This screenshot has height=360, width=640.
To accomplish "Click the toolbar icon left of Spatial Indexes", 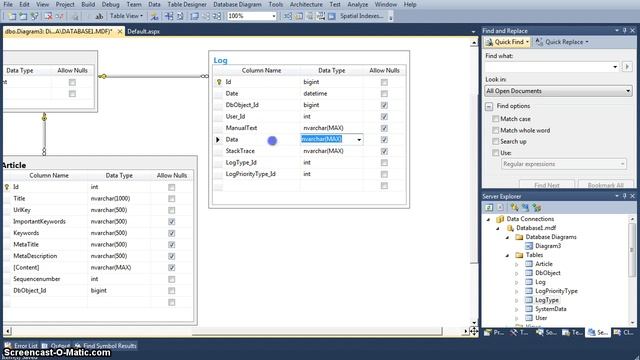I will point(332,16).
